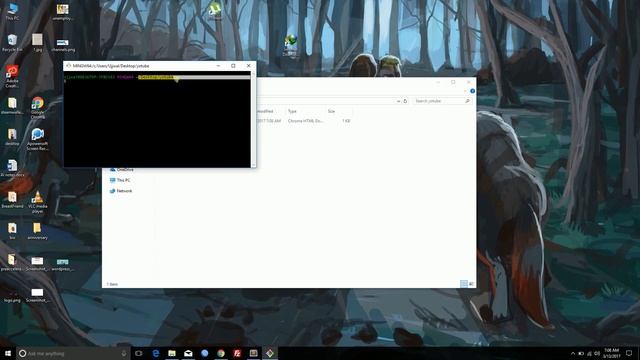Screen dimensions: 640x360
Task: Launch Google Chrome desktop shortcut
Action: [x=37, y=108]
